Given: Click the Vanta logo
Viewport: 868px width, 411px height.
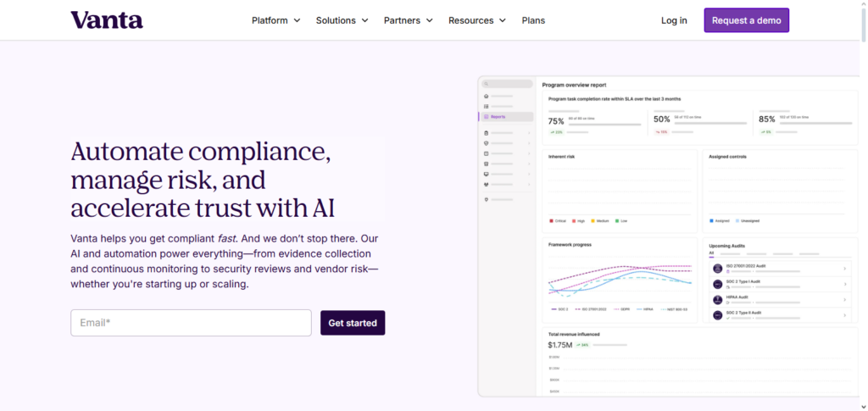Looking at the screenshot, I should (107, 20).
